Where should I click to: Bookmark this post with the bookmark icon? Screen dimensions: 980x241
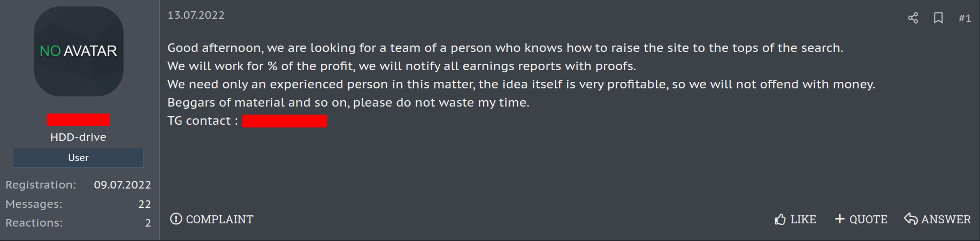click(x=938, y=18)
